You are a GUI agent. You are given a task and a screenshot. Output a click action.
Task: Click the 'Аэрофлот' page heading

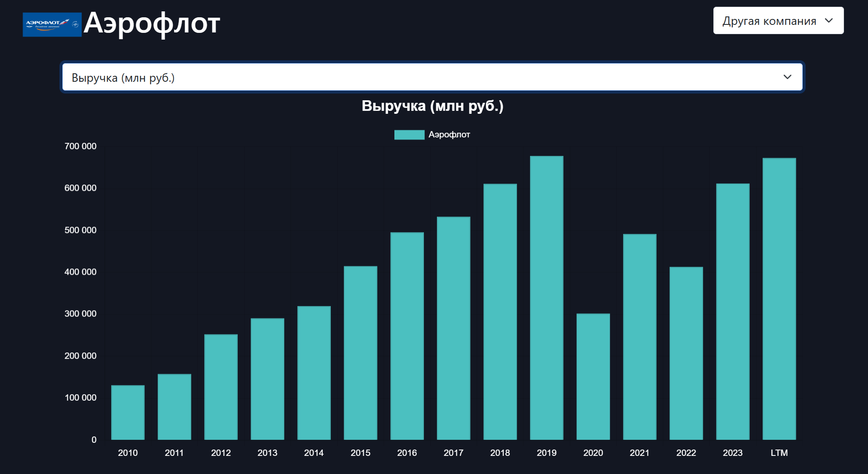(152, 23)
